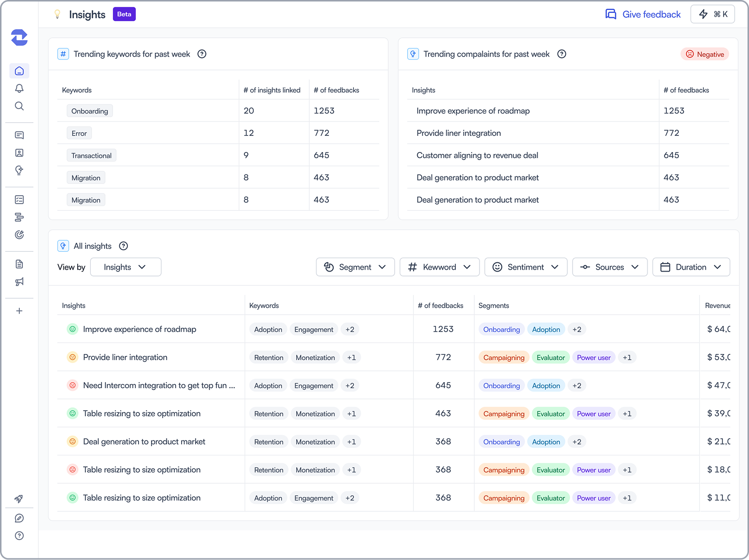
Task: Select the home icon in sidebar
Action: [x=19, y=71]
